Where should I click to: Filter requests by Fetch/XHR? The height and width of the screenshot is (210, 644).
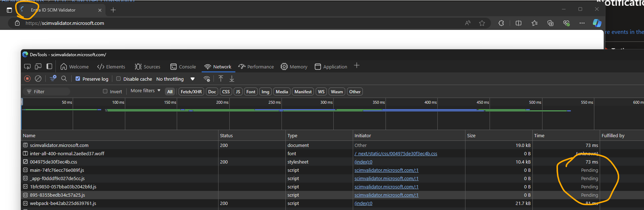[191, 92]
